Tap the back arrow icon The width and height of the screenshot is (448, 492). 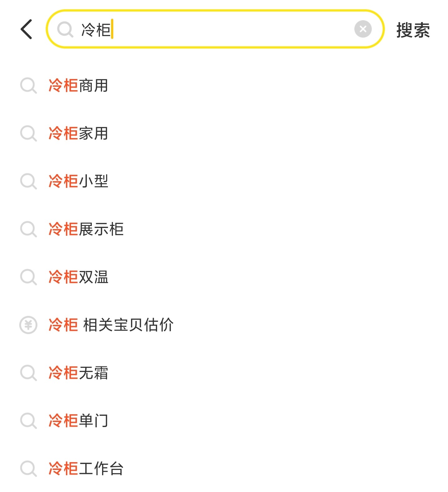(26, 29)
